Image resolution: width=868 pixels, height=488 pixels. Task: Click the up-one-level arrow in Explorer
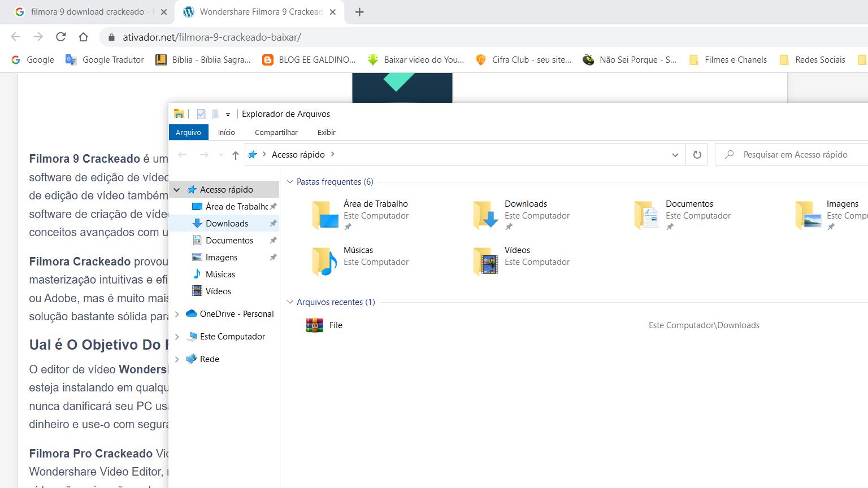point(235,155)
